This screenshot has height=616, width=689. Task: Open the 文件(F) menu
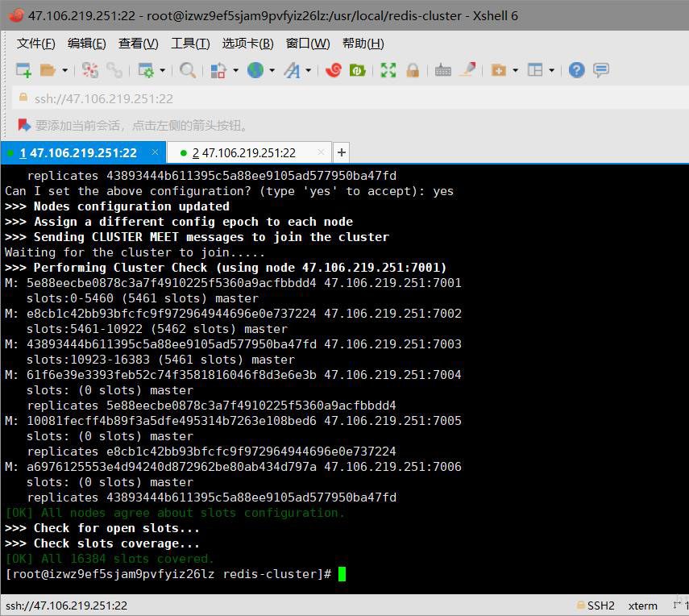(36, 44)
